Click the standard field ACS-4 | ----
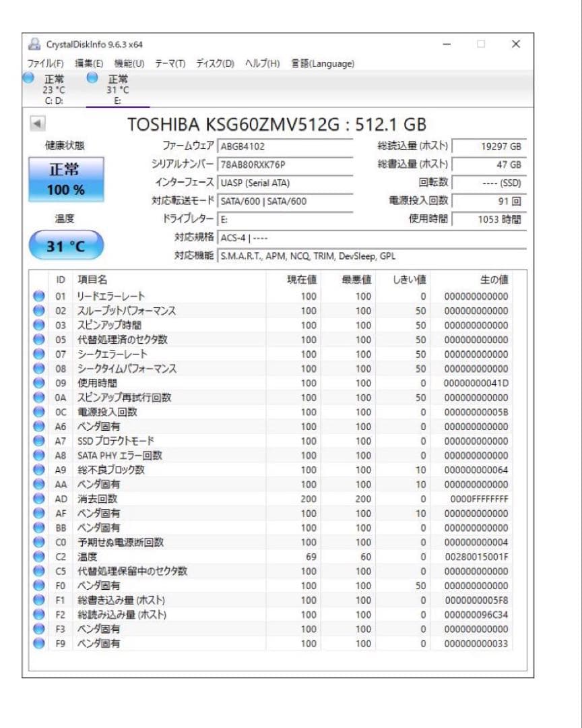Screen dimensions: 582x728 click(x=372, y=238)
